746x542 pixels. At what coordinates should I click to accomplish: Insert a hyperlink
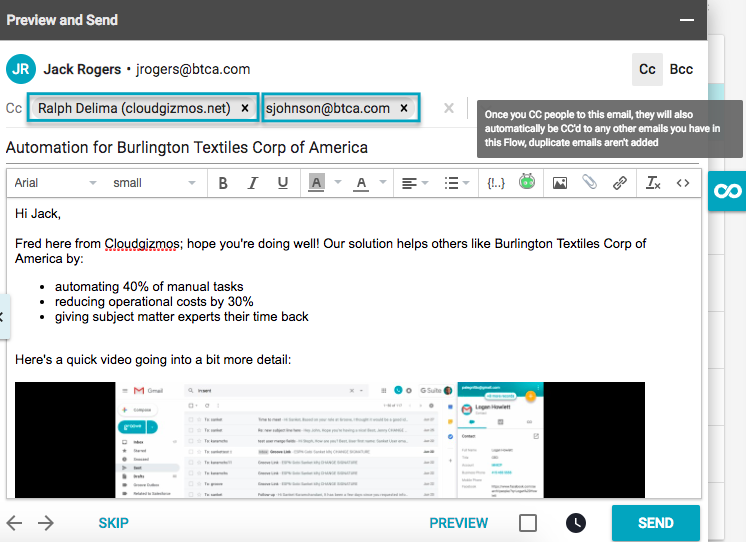coord(619,183)
